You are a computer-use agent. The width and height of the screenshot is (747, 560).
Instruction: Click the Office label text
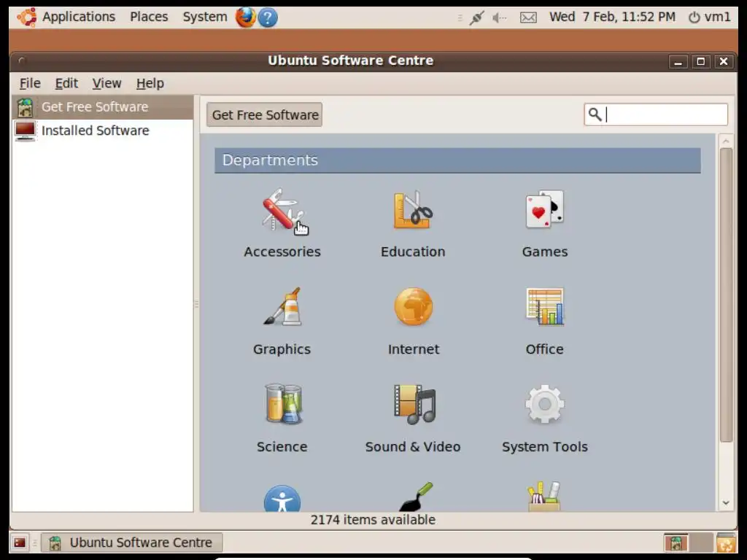[x=544, y=349]
